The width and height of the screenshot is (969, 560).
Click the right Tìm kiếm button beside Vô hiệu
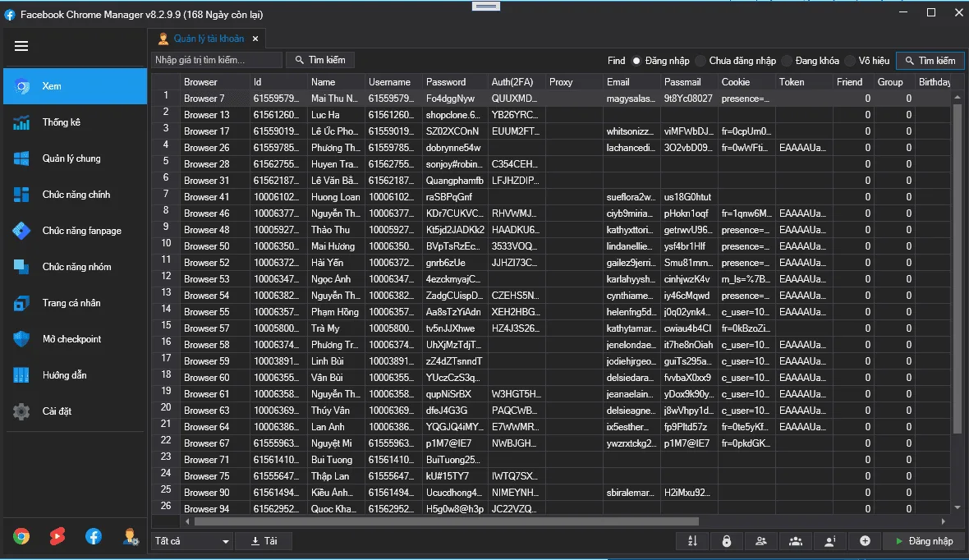click(x=930, y=61)
